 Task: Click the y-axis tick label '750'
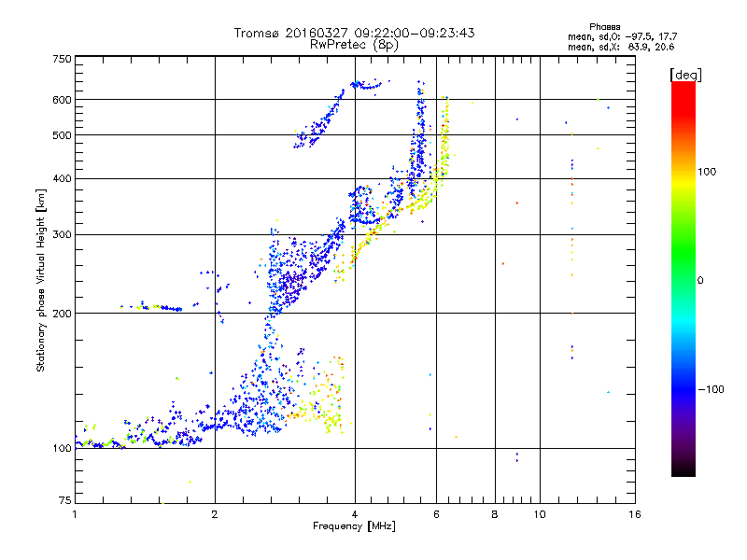[62, 59]
